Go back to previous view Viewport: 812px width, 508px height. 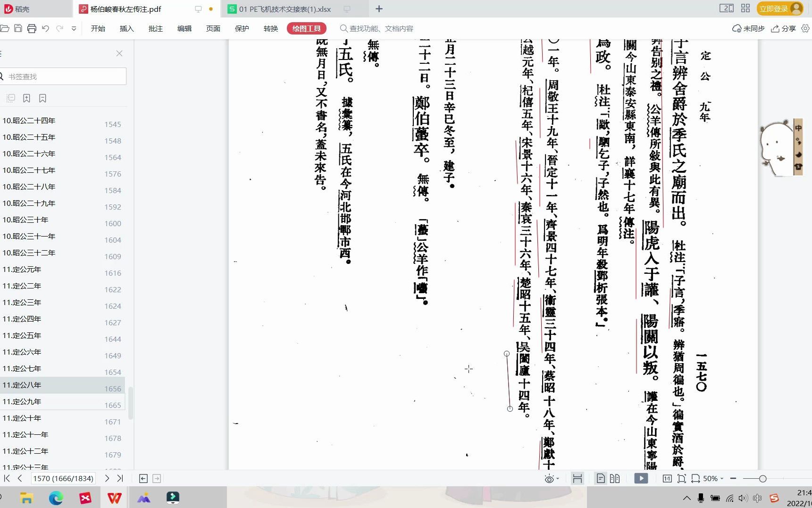point(143,479)
